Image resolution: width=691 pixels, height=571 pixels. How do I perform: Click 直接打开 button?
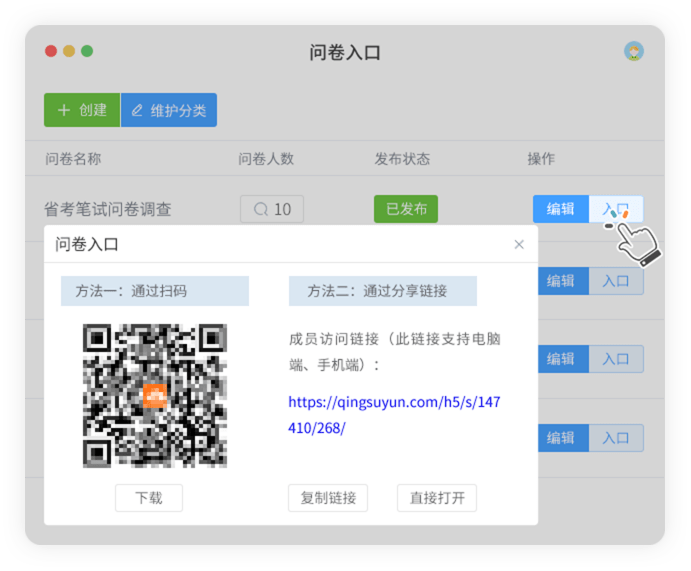[x=437, y=498]
